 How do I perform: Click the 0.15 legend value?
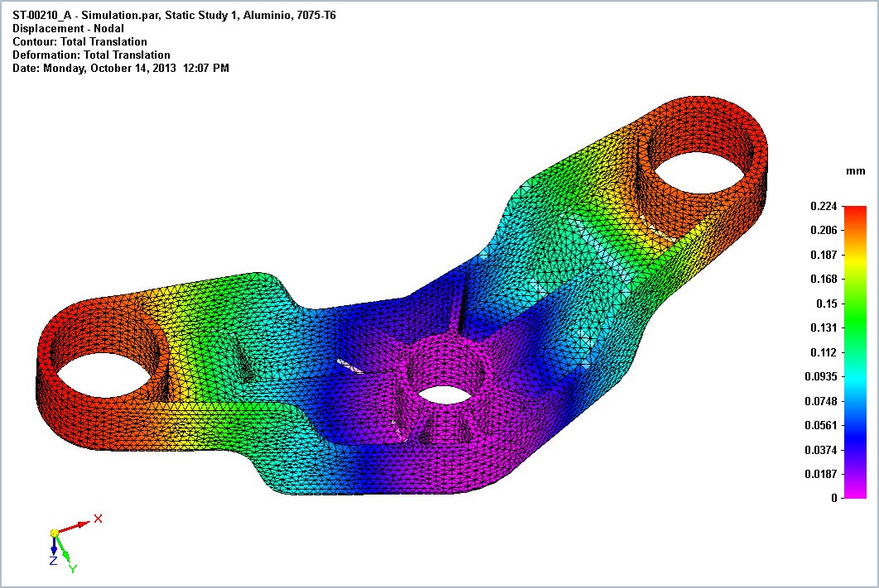[x=827, y=304]
